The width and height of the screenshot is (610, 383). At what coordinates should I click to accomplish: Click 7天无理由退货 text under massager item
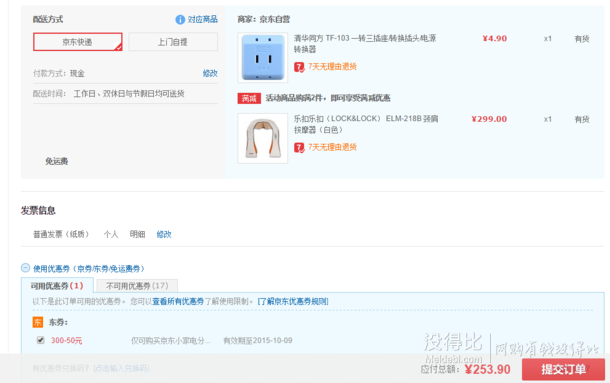point(332,147)
